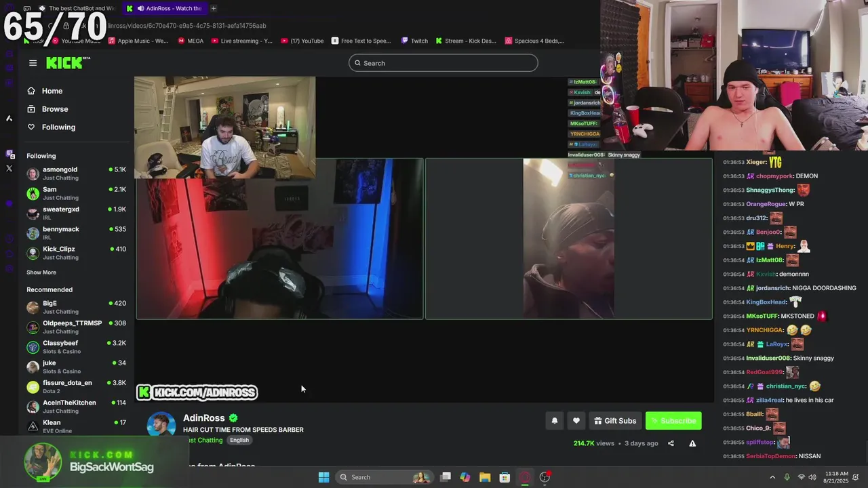The width and height of the screenshot is (868, 488).
Task: Click the Kick logo
Action: (x=68, y=62)
